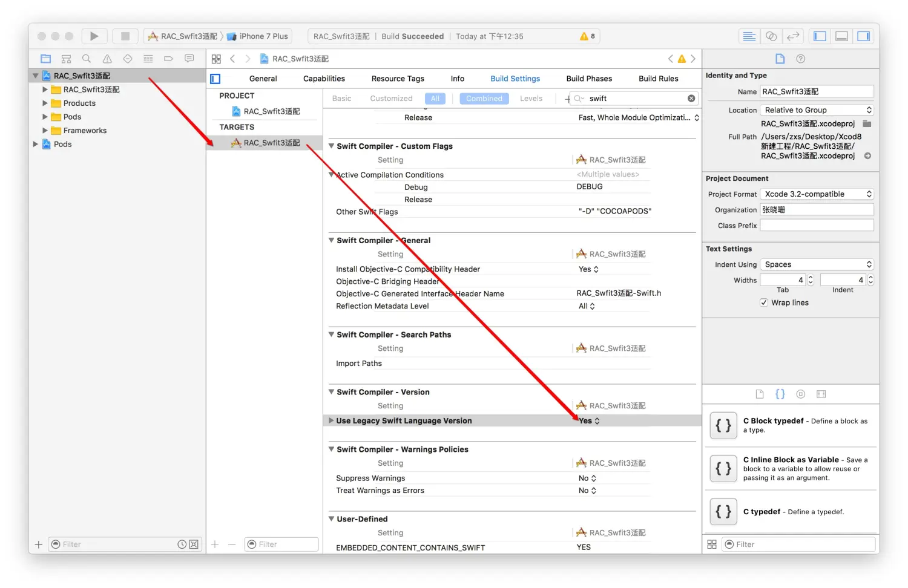Open the related items grid menu
Image resolution: width=908 pixels, height=588 pixels.
coord(216,59)
